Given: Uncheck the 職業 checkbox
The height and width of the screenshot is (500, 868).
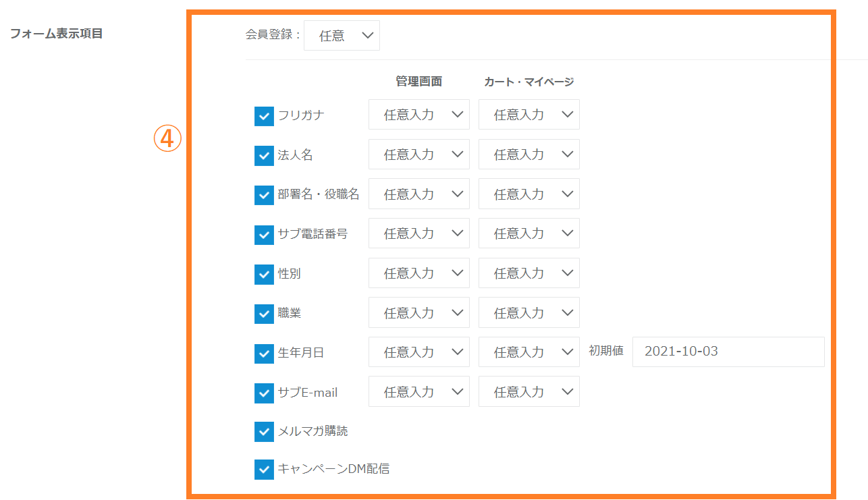Looking at the screenshot, I should (x=264, y=314).
